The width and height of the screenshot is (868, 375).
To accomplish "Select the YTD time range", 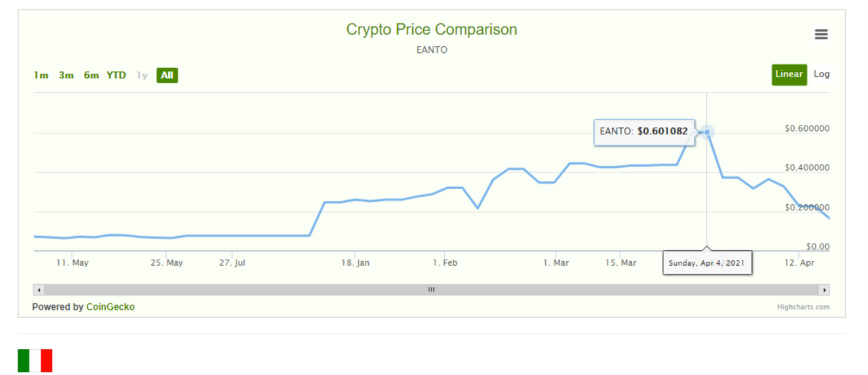I will click(116, 75).
